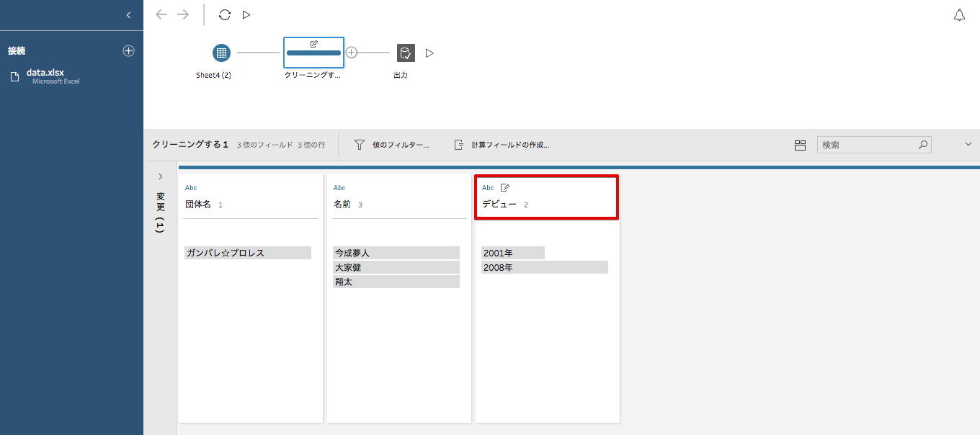Select the 出力 output node icon
Image resolution: width=980 pixels, height=435 pixels.
[405, 52]
